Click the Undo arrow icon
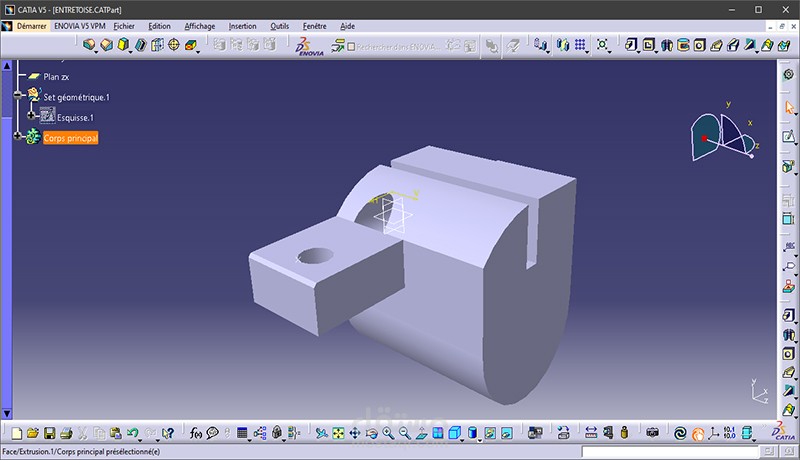This screenshot has width=800, height=460. click(x=132, y=433)
